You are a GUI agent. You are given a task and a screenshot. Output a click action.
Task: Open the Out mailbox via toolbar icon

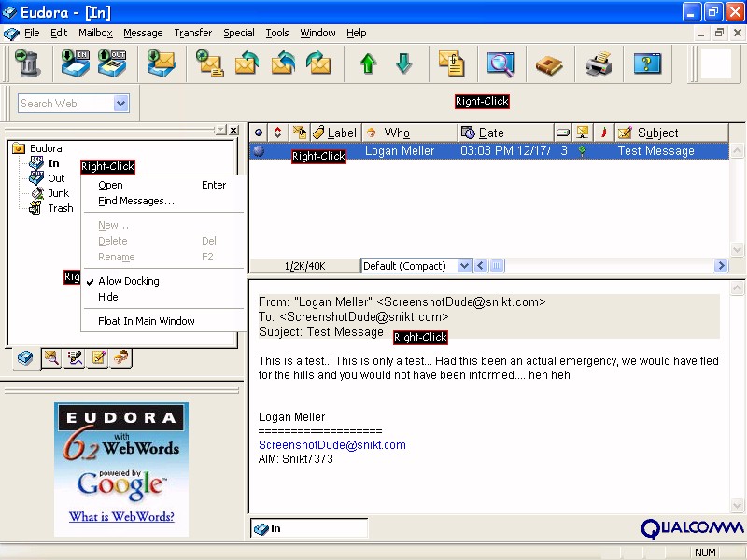[x=112, y=63]
